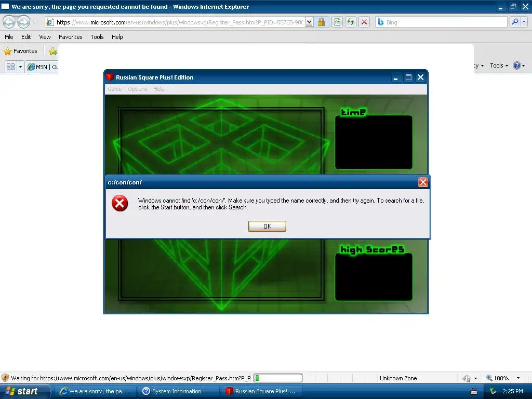Click the Compatibility View icon
The width and height of the screenshot is (532, 399).
pyautogui.click(x=337, y=22)
